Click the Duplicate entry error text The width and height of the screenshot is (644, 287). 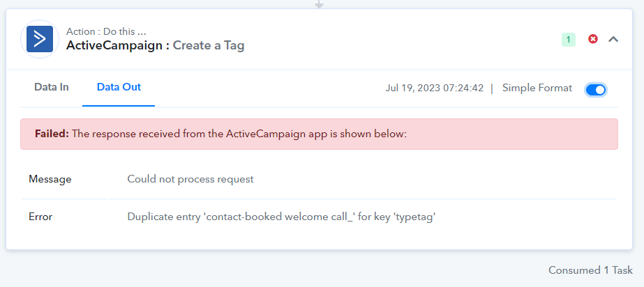coord(281,217)
